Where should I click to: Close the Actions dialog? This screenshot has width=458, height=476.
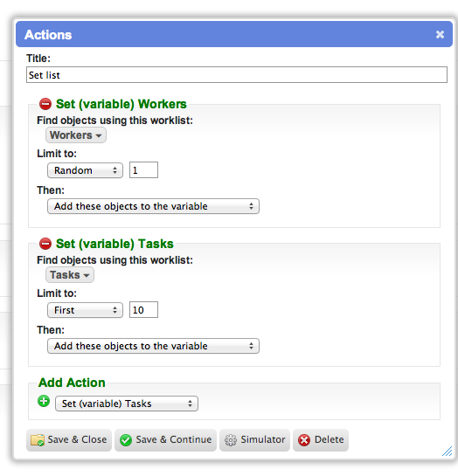[x=440, y=34]
